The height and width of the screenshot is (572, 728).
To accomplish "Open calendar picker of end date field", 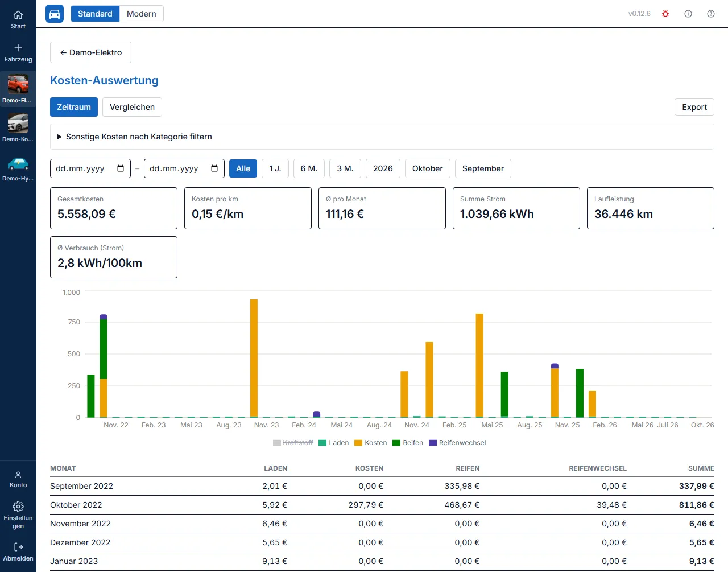I will pos(214,168).
